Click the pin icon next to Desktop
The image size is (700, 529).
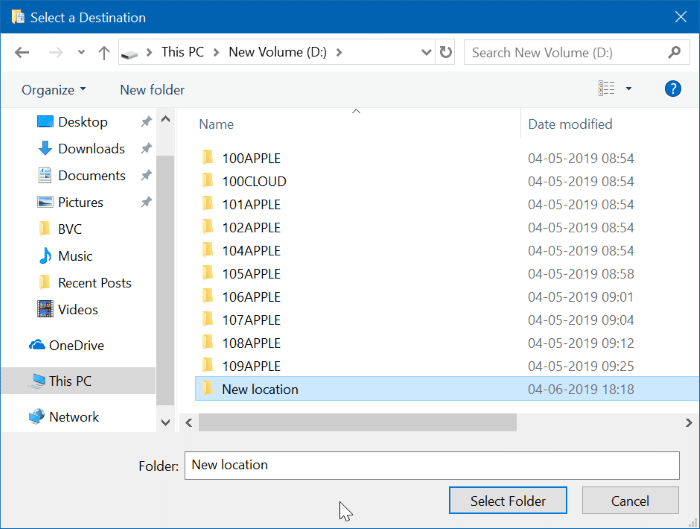tap(146, 121)
